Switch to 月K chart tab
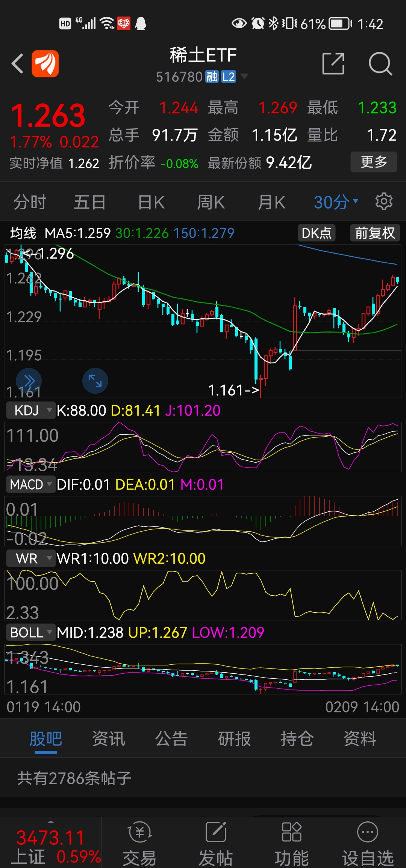 (271, 202)
